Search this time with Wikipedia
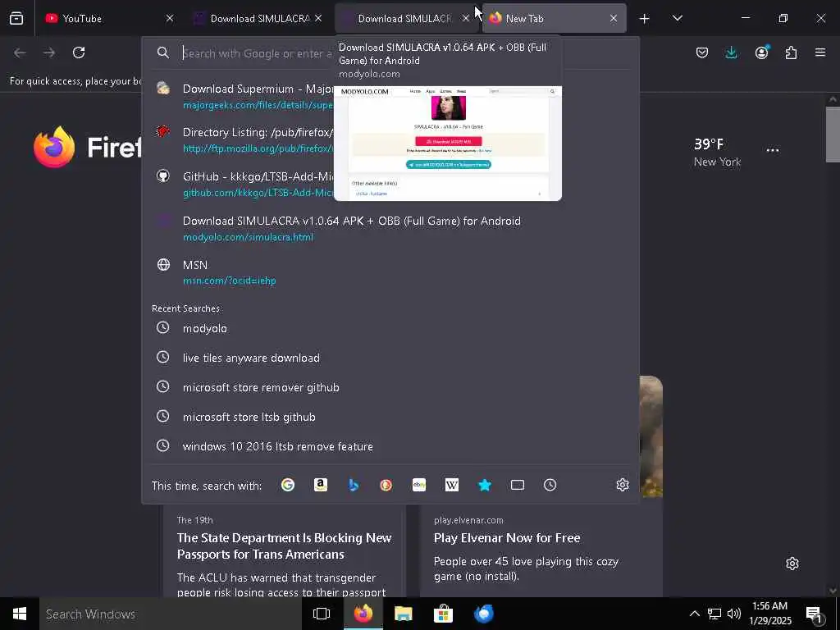Viewport: 840px width, 630px height. tap(452, 485)
